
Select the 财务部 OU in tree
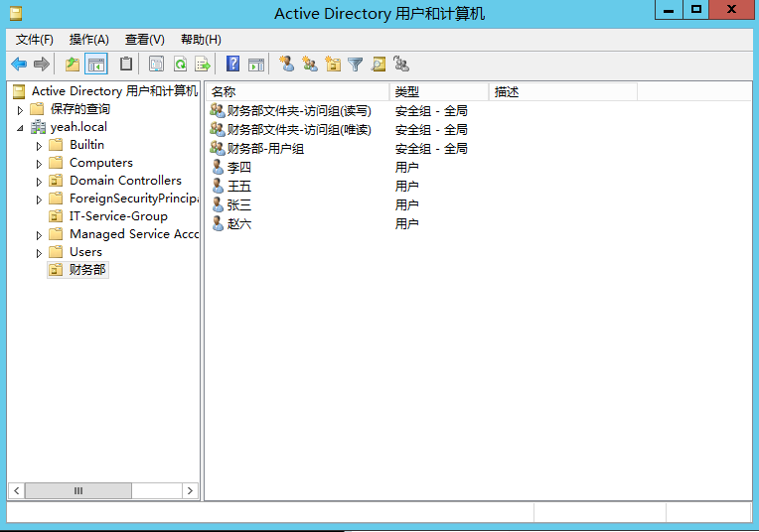point(87,270)
